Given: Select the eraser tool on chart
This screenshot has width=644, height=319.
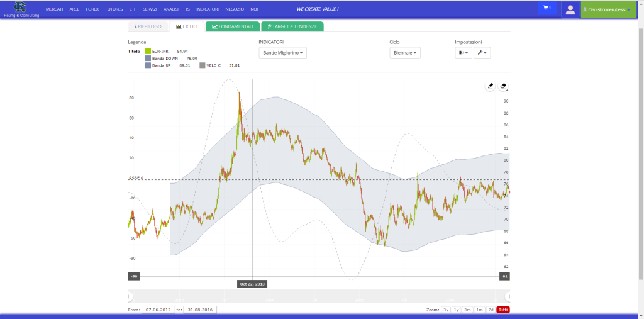Looking at the screenshot, I should (x=503, y=86).
